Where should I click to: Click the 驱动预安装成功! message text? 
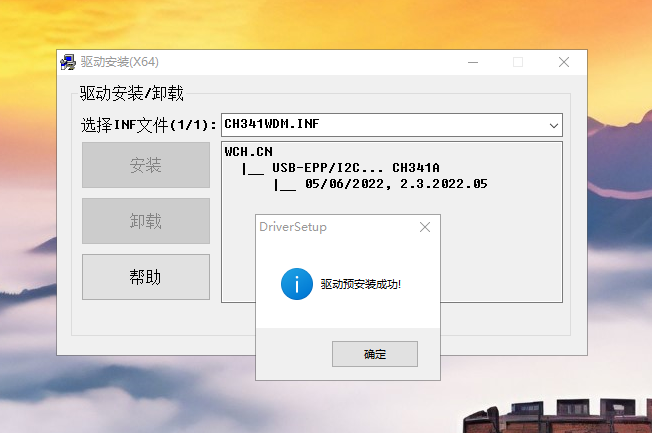click(x=361, y=285)
